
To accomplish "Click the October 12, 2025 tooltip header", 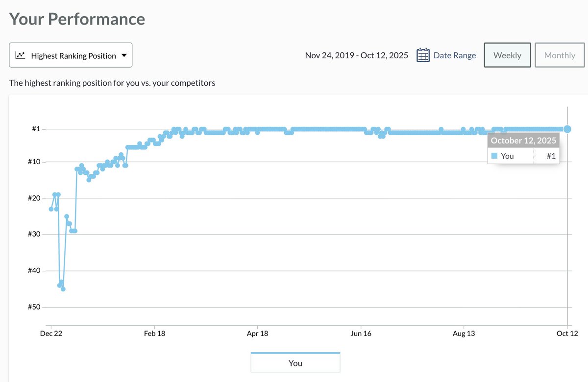I will click(523, 141).
